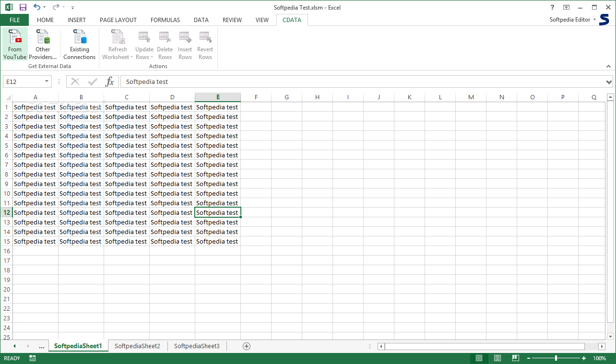Screen dimensions: 616x364
Task: Switch to HOME ribbon tab
Action: pos(46,20)
